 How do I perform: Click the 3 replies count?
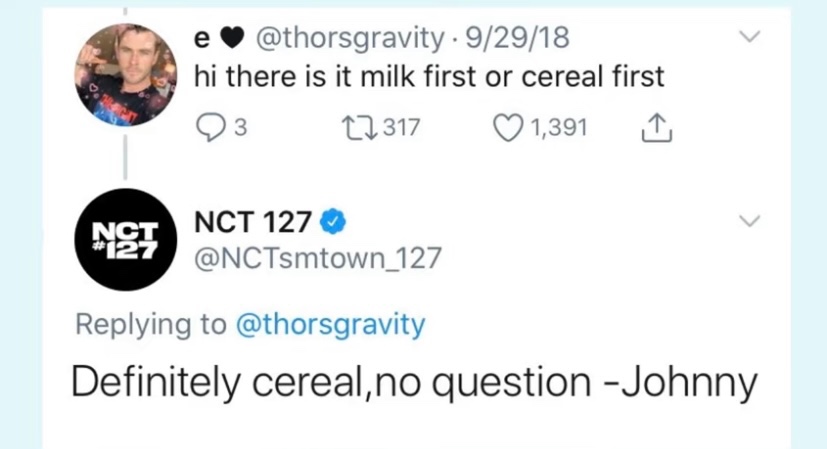[x=238, y=129]
